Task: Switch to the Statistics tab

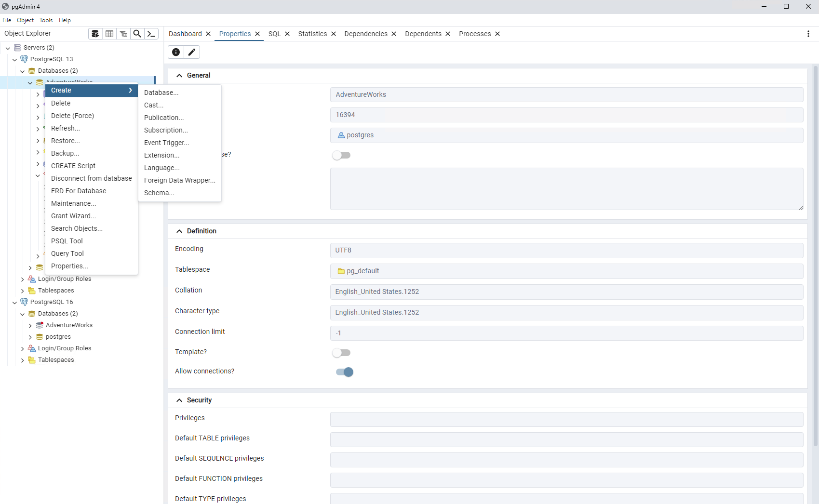Action: (x=312, y=34)
